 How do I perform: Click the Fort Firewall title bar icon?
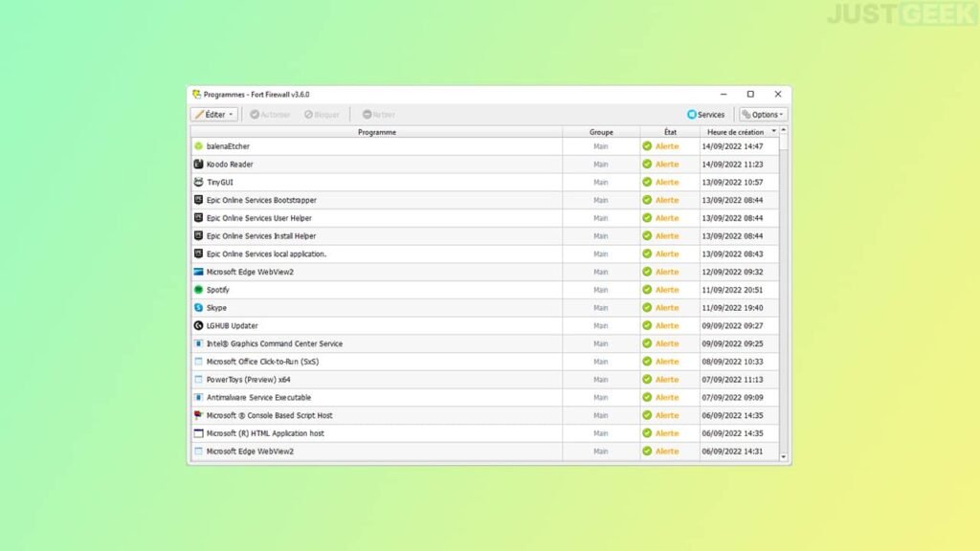(x=197, y=95)
